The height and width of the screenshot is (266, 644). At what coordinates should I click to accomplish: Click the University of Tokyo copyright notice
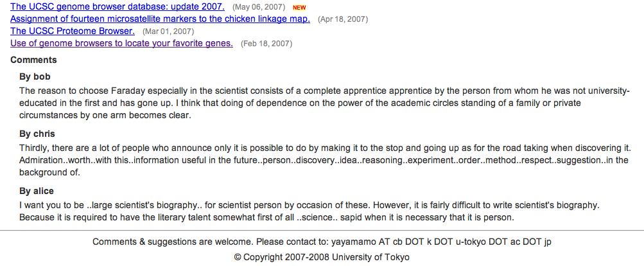[x=322, y=258]
